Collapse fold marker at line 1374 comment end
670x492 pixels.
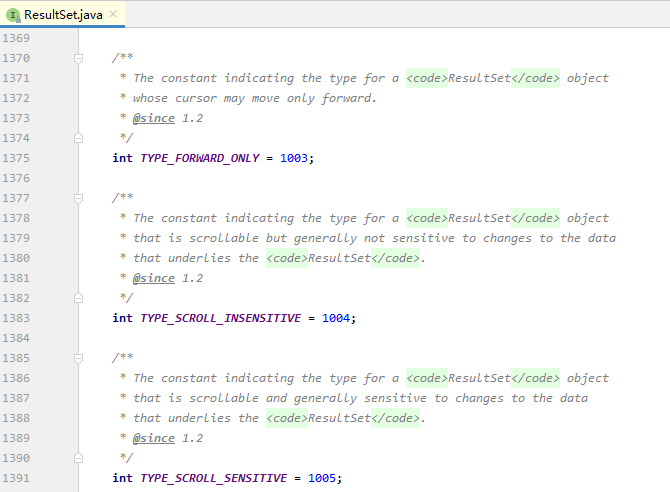(x=78, y=138)
